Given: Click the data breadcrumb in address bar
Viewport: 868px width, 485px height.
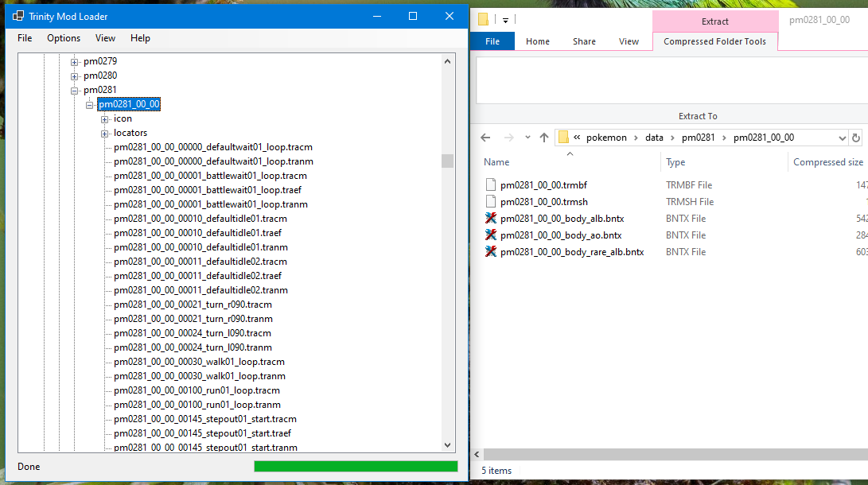Looking at the screenshot, I should pos(654,138).
